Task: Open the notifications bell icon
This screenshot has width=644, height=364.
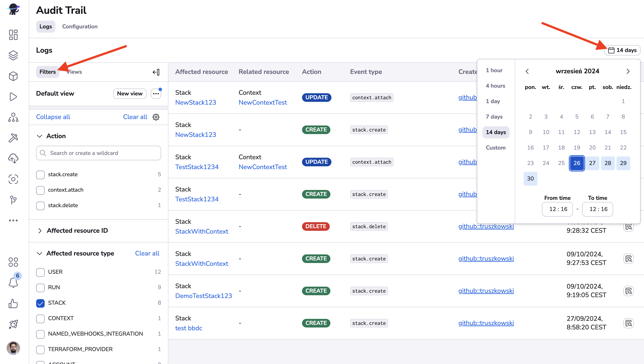Action: (13, 283)
